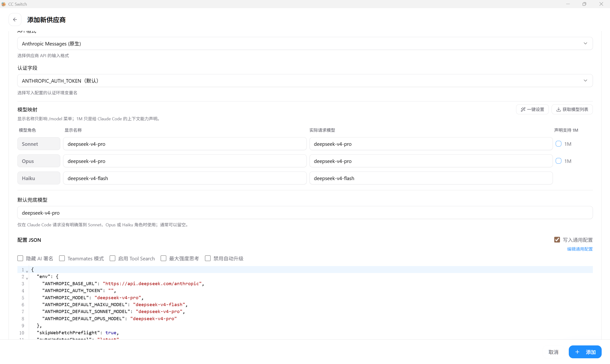The height and width of the screenshot is (364, 610).
Task: Go back using the arrow button
Action: [x=15, y=20]
